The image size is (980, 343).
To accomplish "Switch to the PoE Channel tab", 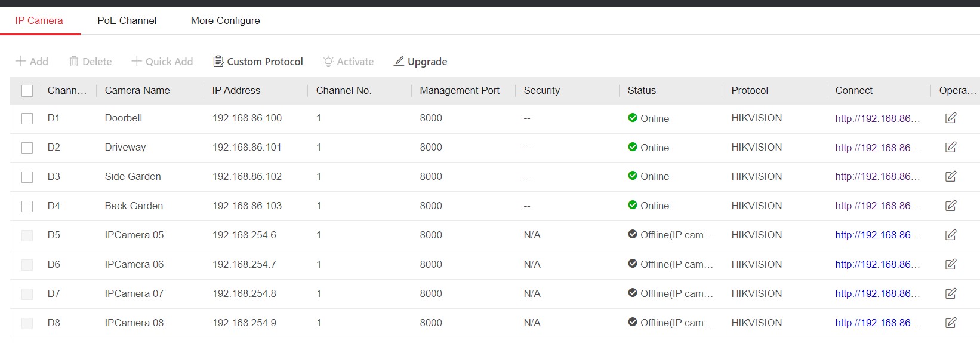I will [127, 20].
